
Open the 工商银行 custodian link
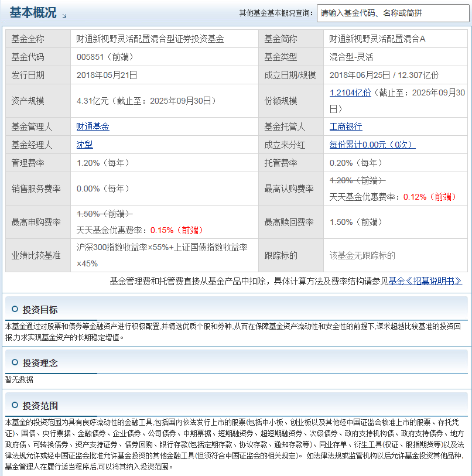(346, 126)
